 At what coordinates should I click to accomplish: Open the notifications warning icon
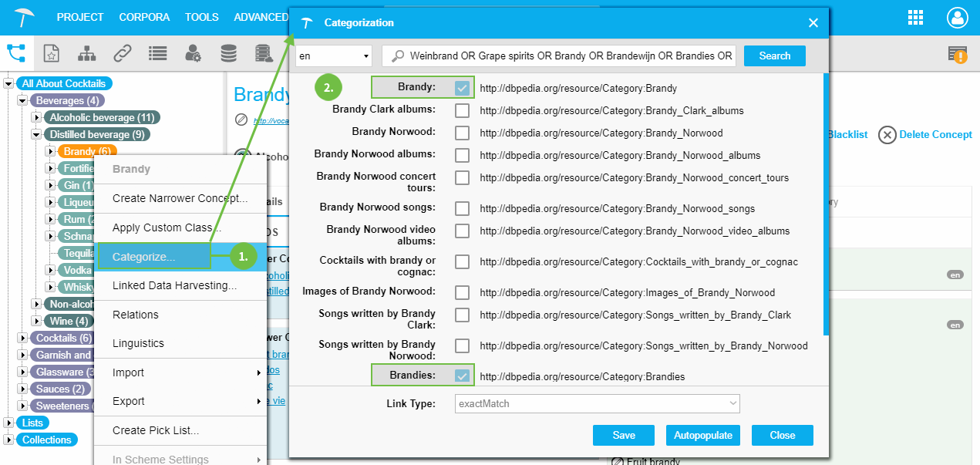tap(958, 54)
